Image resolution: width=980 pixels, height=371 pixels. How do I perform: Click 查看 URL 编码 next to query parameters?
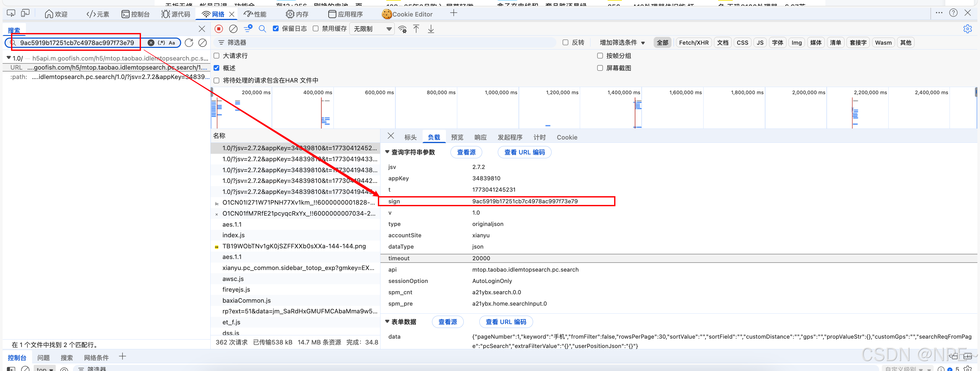pos(524,152)
